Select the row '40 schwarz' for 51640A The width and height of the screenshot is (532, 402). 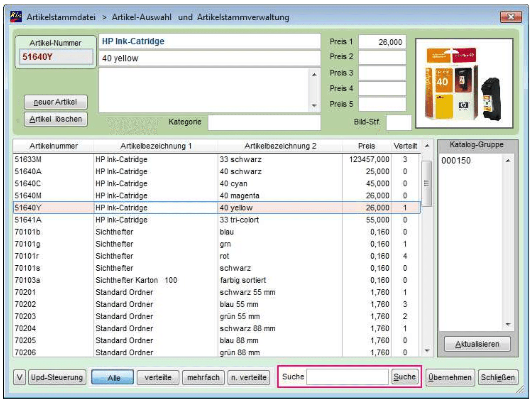click(x=216, y=172)
